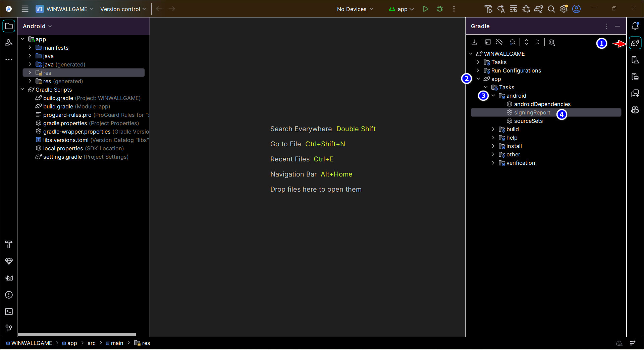Collapse the android tasks group
This screenshot has height=350, width=644.
pos(493,96)
